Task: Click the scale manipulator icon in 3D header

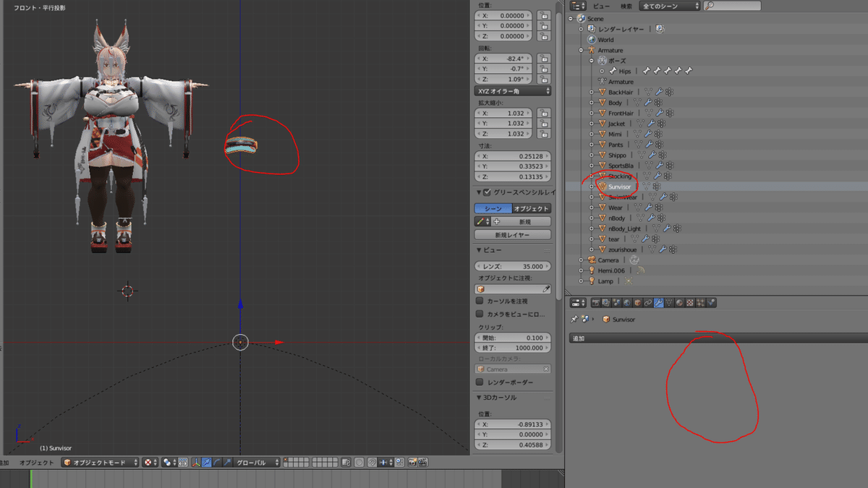Action: pos(226,462)
